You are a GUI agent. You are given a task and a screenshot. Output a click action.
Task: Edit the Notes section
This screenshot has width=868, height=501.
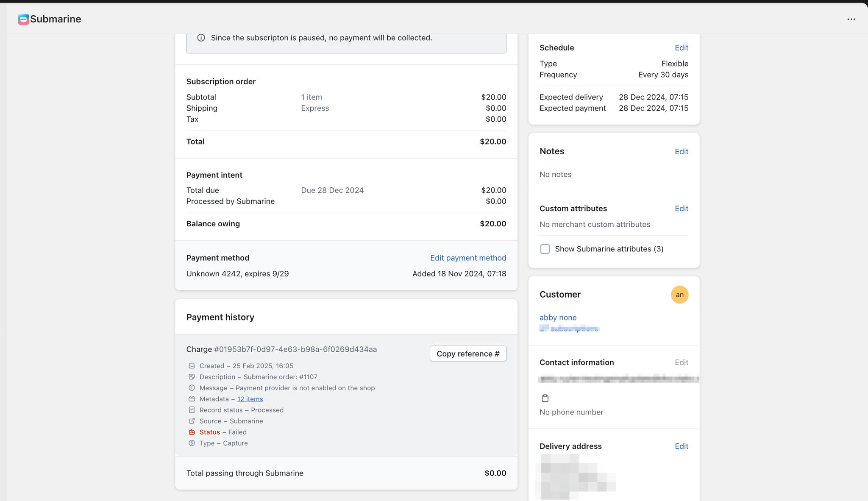(681, 151)
